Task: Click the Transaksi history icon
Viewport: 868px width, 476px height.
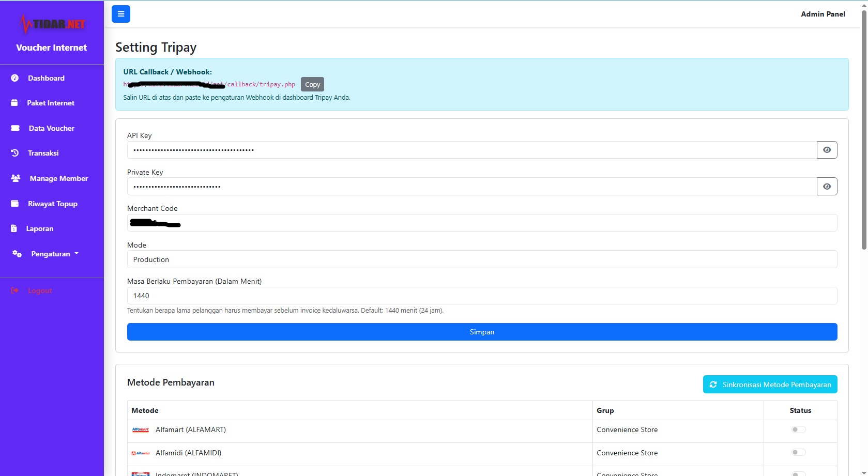Action: click(15, 153)
